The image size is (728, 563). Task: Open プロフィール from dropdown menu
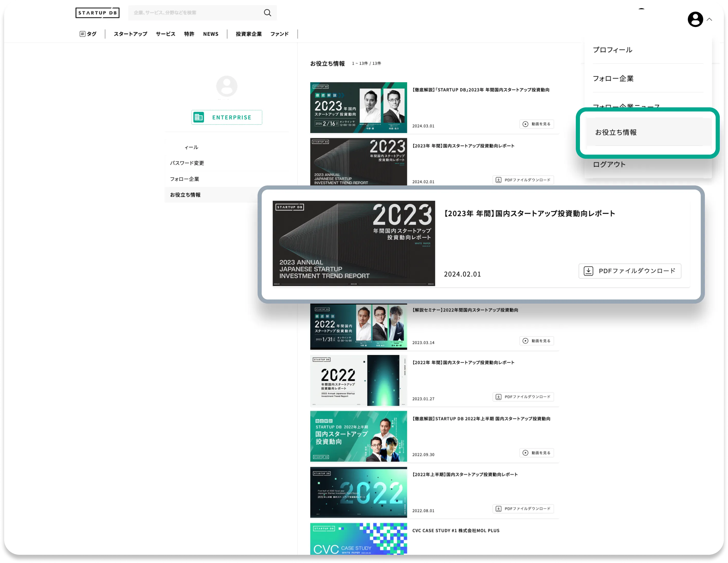(612, 50)
